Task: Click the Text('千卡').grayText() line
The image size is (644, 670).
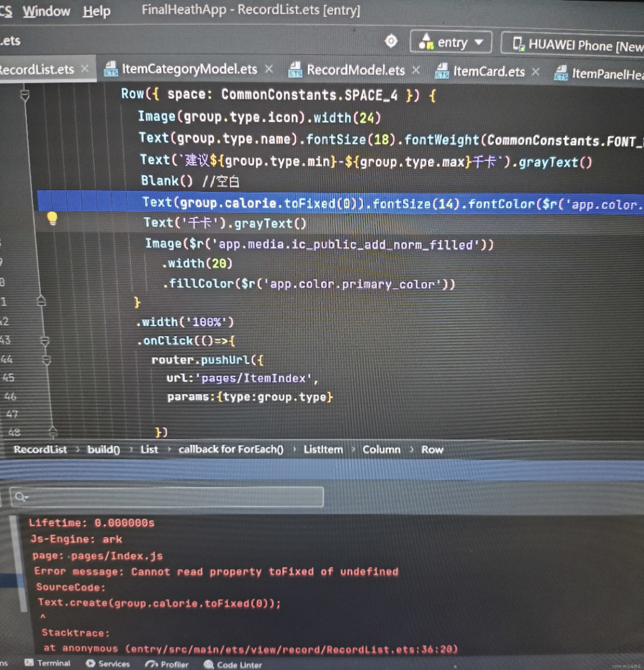Action: pyautogui.click(x=225, y=223)
